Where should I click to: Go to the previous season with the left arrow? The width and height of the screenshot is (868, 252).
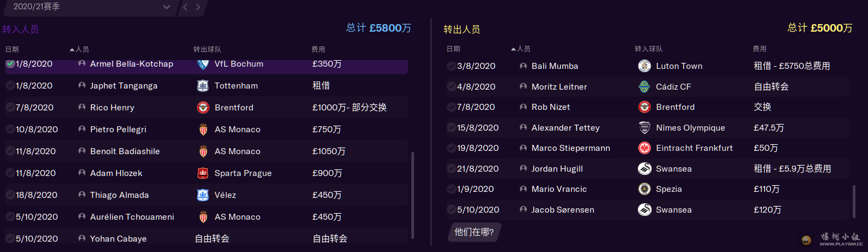pos(185,7)
